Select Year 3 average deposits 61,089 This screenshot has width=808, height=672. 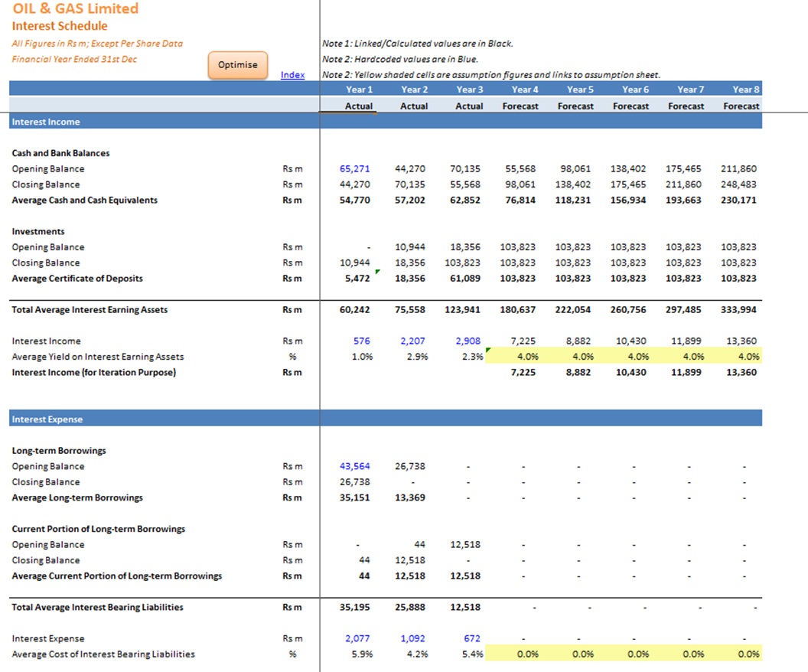464,279
